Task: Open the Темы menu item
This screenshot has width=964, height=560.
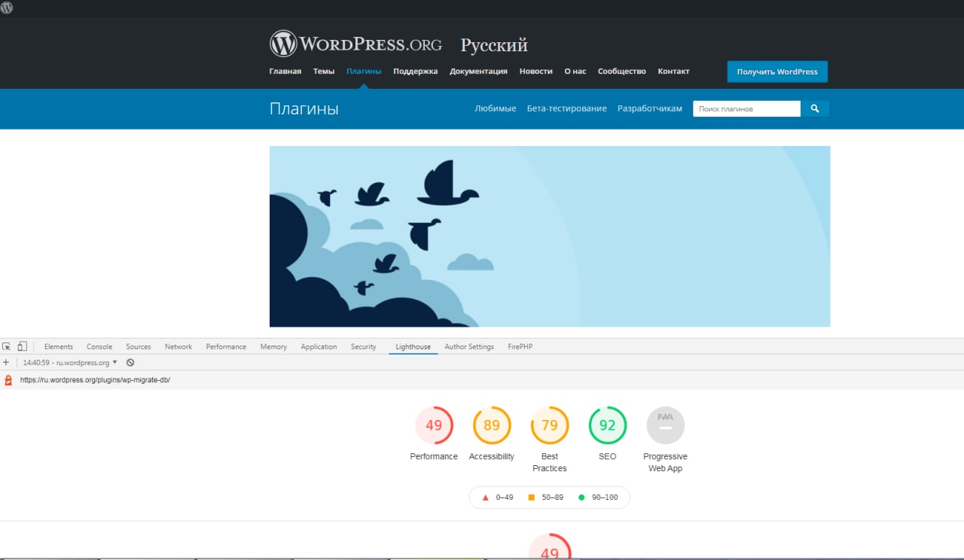Action: point(324,72)
